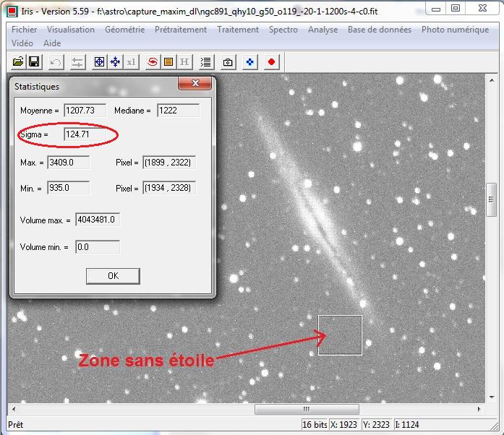
Task: Click the 'Prêt' status text
Action: pyautogui.click(x=15, y=425)
